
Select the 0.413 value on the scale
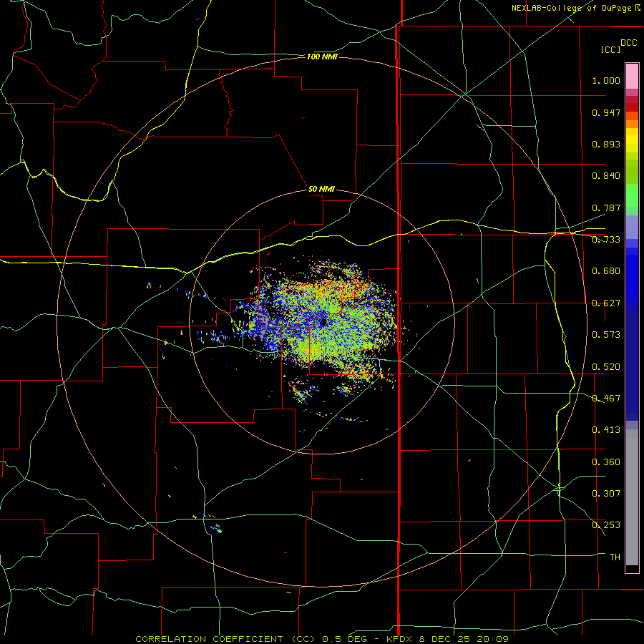[x=606, y=430]
